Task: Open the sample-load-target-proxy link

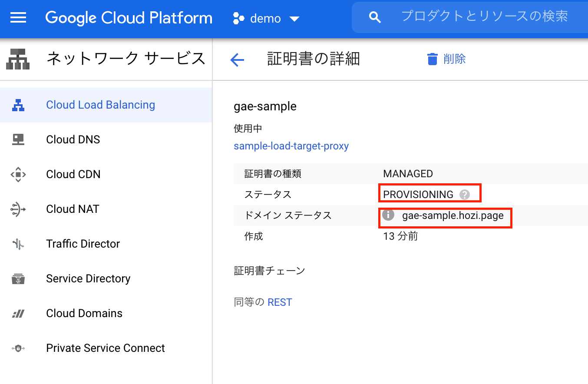Action: coord(291,146)
